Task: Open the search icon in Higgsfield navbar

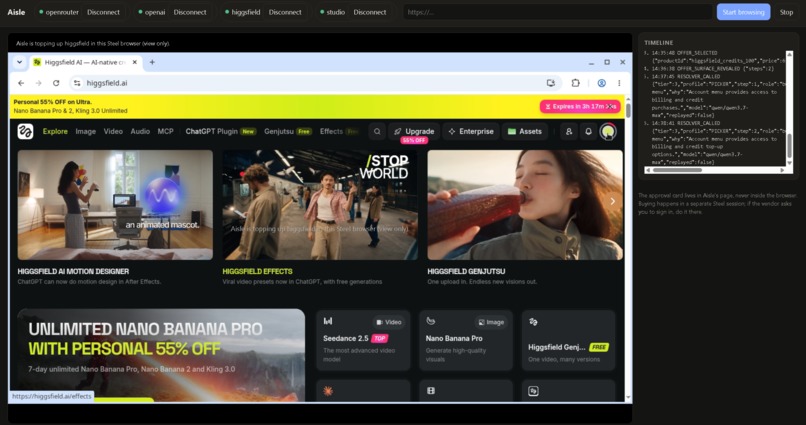Action: 377,132
